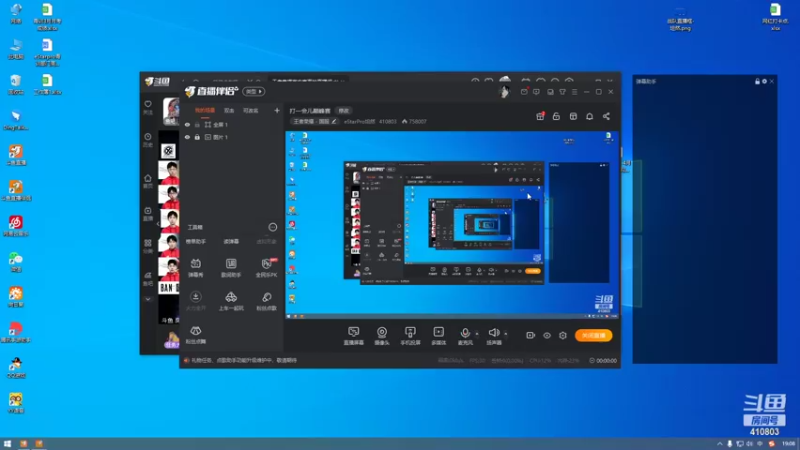
Task: Switch to the second scene tab
Action: click(229, 110)
